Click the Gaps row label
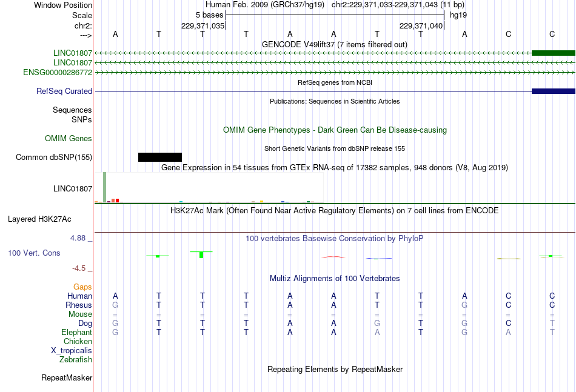Image resolution: width=576 pixels, height=392 pixels. pos(82,287)
